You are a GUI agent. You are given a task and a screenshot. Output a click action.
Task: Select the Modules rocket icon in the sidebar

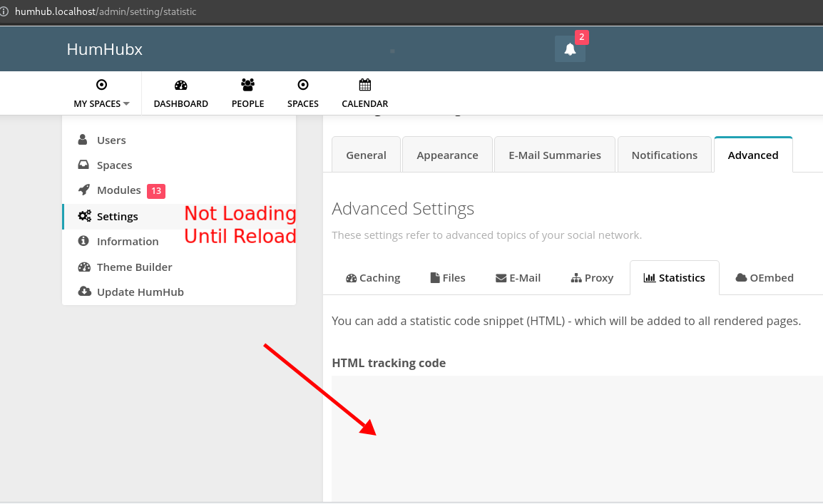pos(85,190)
